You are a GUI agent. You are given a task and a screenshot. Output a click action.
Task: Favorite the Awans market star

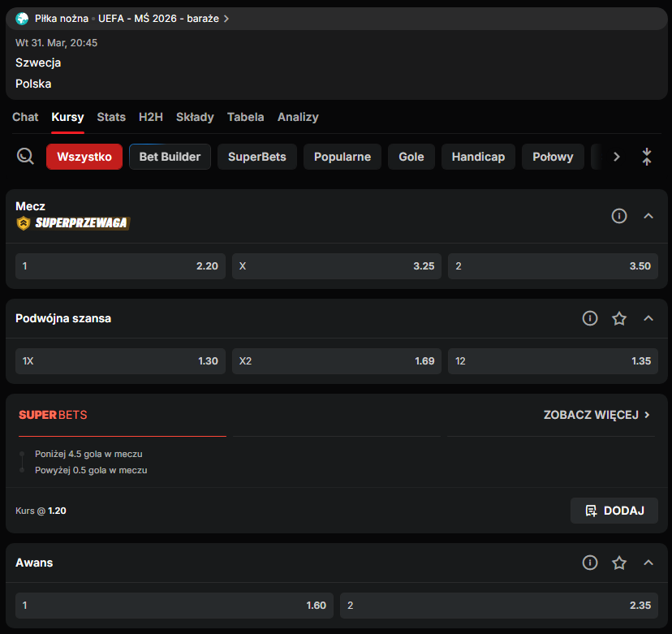tap(619, 563)
